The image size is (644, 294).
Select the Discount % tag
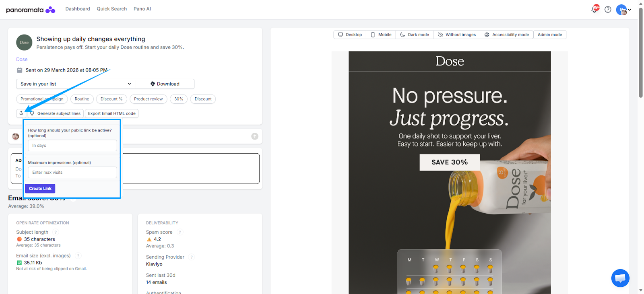(111, 99)
